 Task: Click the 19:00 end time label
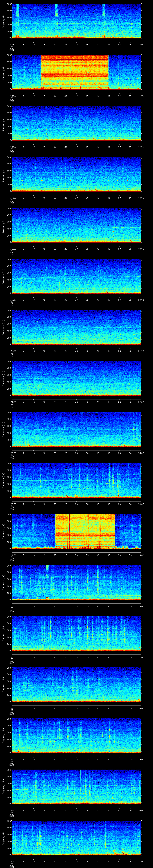(141, 249)
